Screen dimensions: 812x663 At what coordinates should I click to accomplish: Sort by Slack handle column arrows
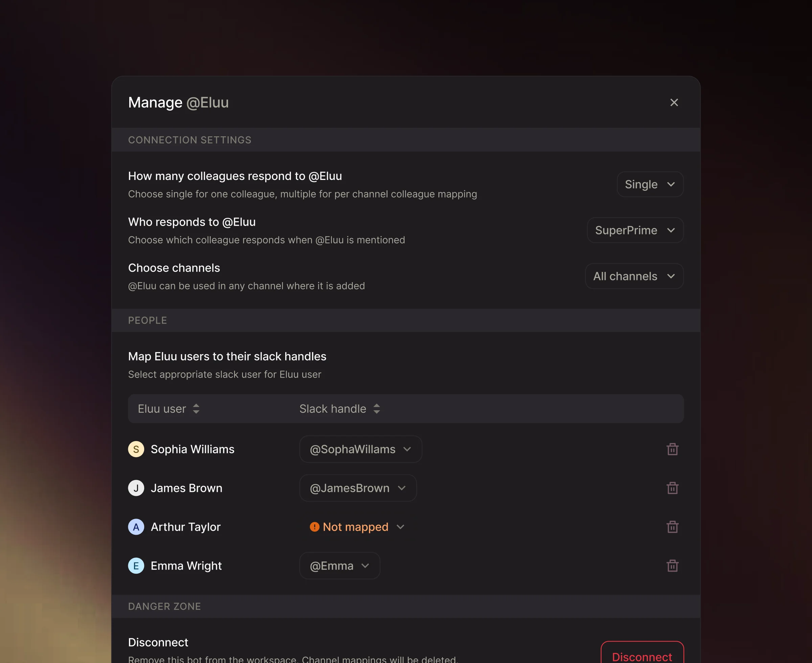[377, 409]
